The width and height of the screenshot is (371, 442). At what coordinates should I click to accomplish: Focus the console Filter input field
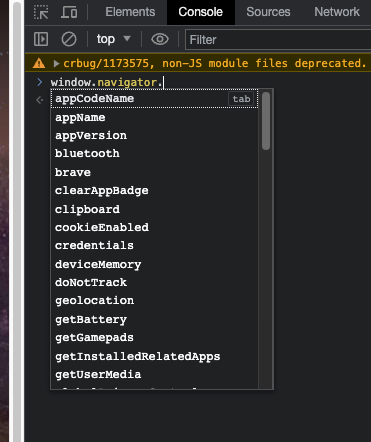[x=278, y=40]
